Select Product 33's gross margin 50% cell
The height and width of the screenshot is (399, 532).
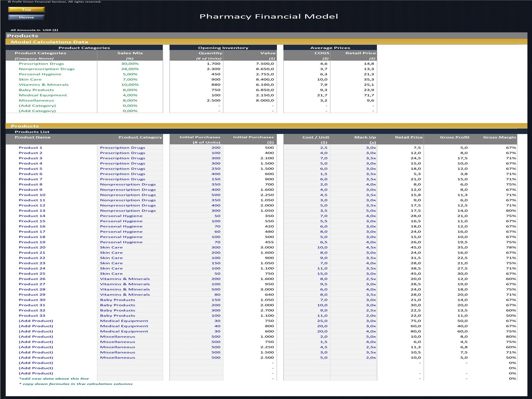coord(511,316)
